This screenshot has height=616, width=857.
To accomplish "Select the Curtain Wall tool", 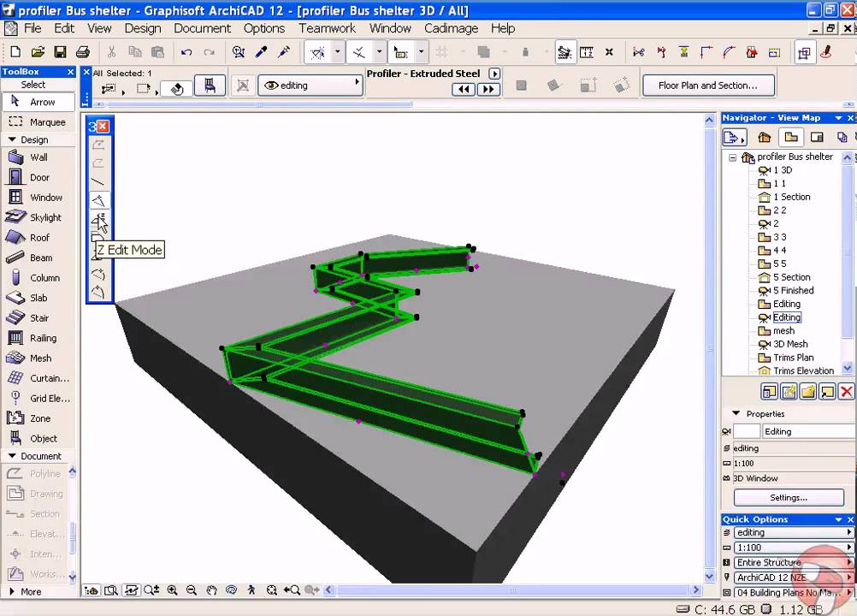I will (x=38, y=378).
